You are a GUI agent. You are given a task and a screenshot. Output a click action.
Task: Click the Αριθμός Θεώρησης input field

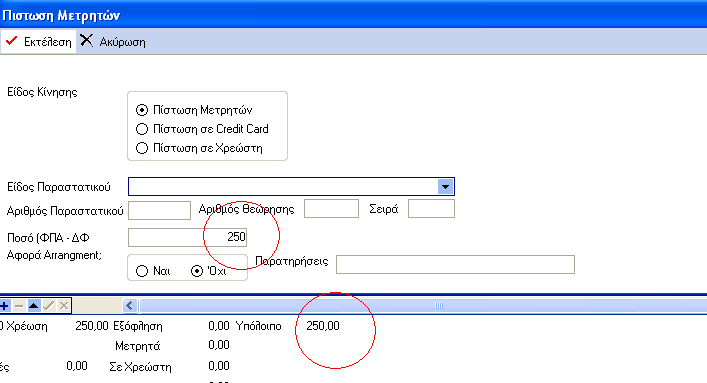(331, 209)
